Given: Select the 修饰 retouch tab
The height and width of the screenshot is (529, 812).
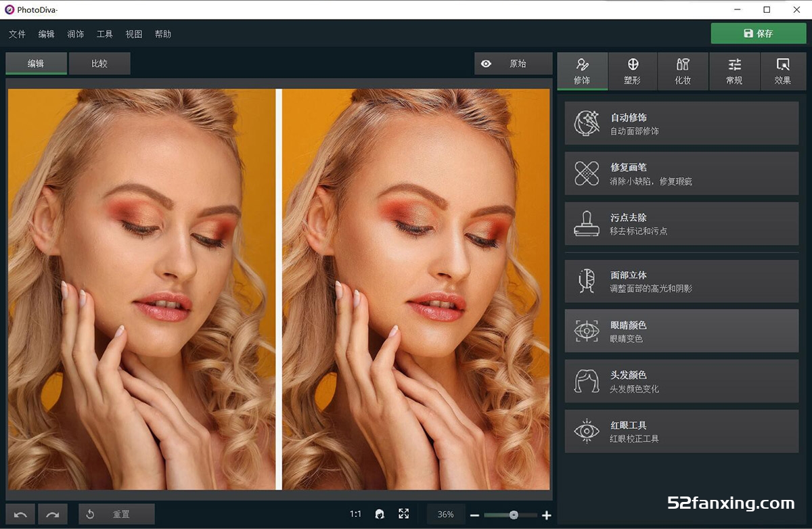Looking at the screenshot, I should [582, 72].
